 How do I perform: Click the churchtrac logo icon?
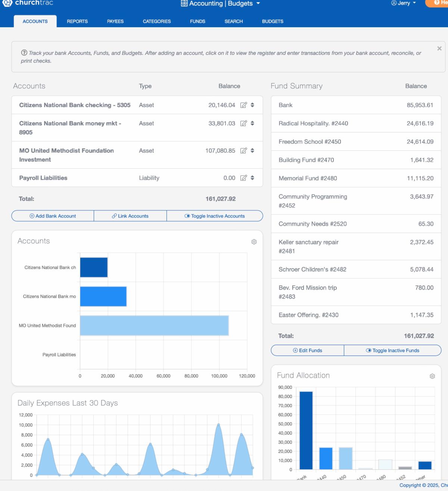point(7,3)
